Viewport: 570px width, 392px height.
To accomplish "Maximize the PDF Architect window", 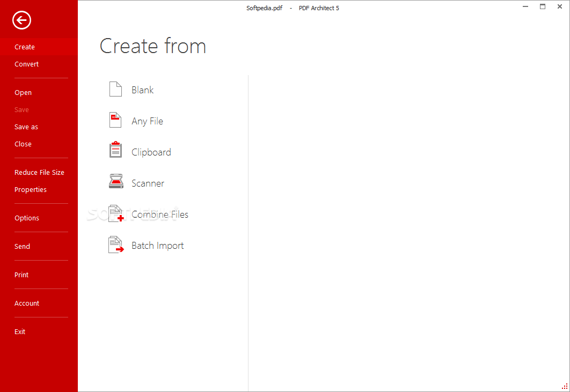I will pos(543,6).
